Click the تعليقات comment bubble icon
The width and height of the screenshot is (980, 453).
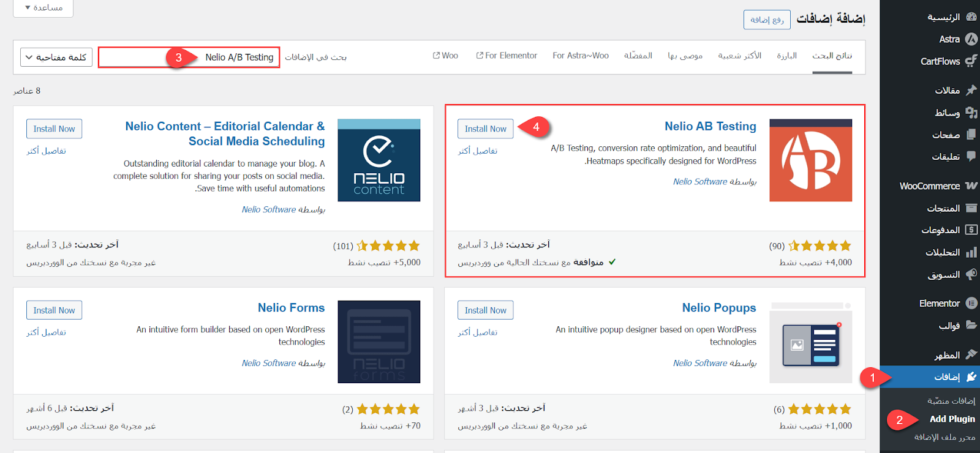coord(971,156)
